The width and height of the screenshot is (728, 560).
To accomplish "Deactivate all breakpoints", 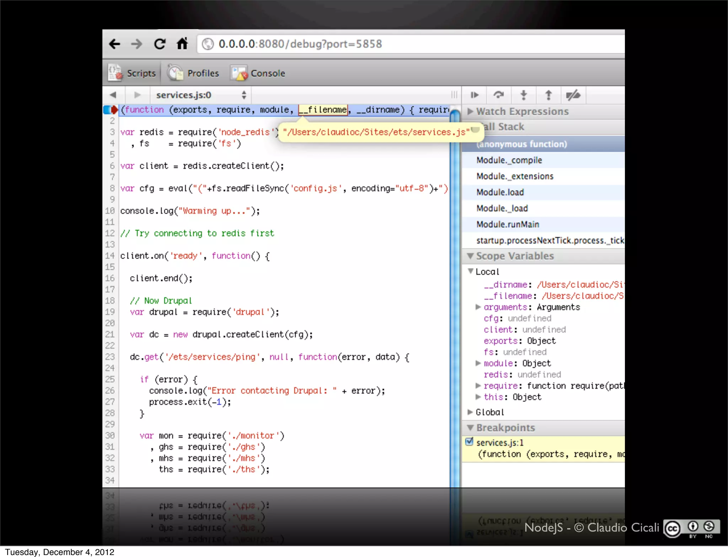I will 573,95.
